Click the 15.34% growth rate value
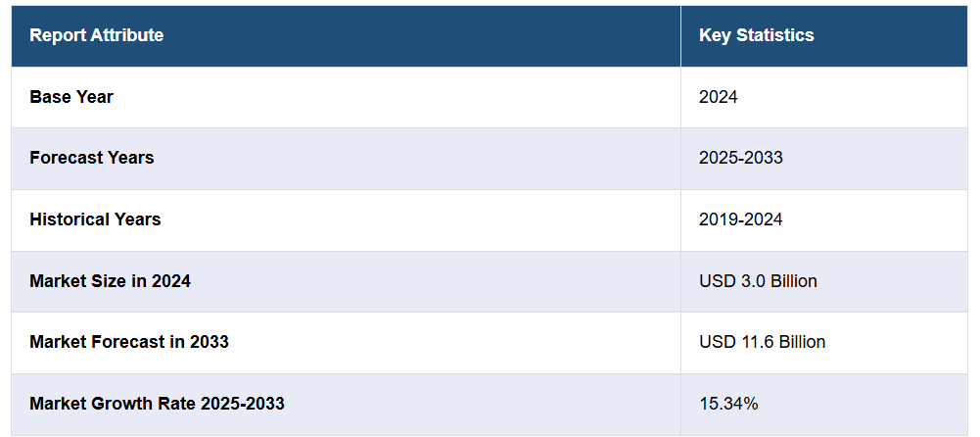980x437 pixels. tap(728, 404)
